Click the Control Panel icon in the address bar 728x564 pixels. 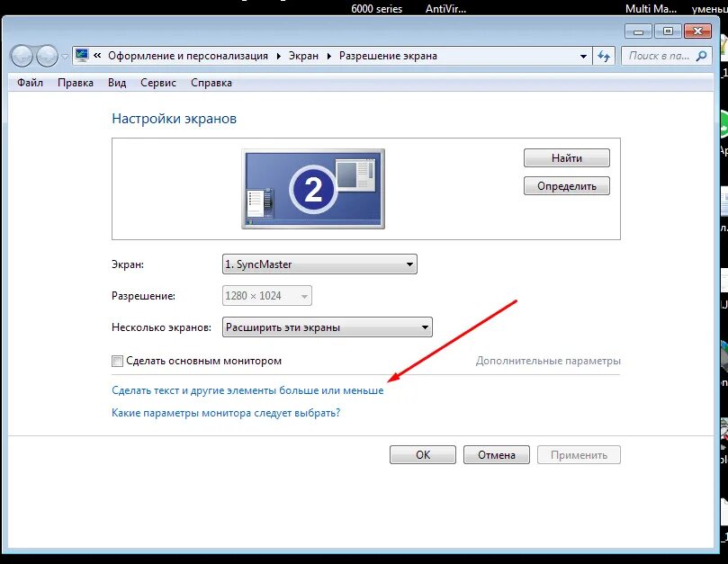80,55
